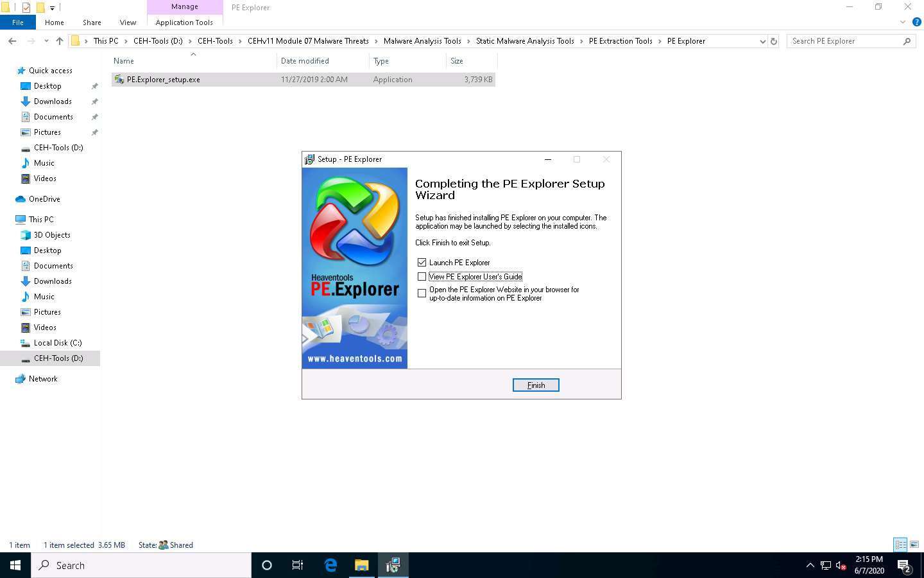Enable View PE Explorer User's Guide checkbox
The image size is (924, 578).
click(x=422, y=277)
